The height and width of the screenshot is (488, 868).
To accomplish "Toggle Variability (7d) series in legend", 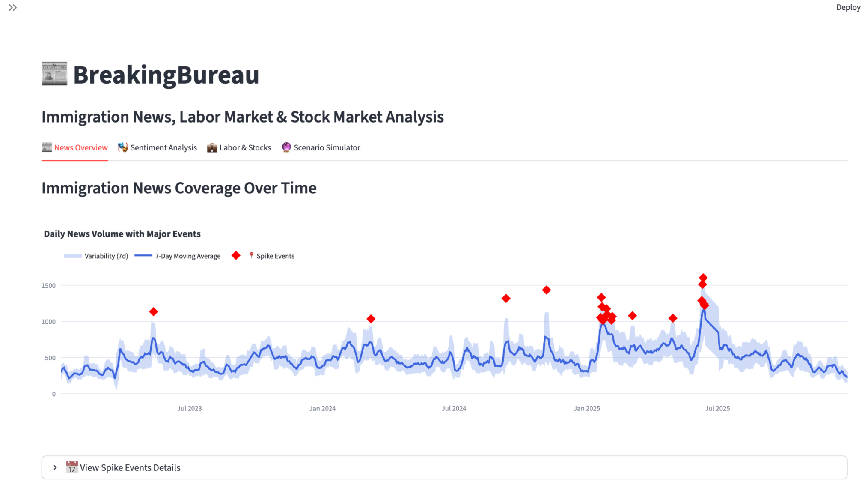I will 106,256.
